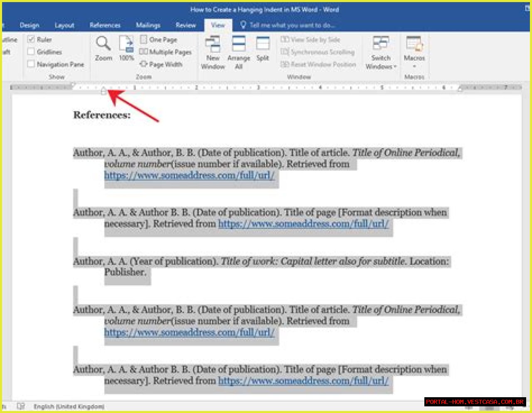Set zoom to 100% icon
The width and height of the screenshot is (532, 413).
pos(126,45)
